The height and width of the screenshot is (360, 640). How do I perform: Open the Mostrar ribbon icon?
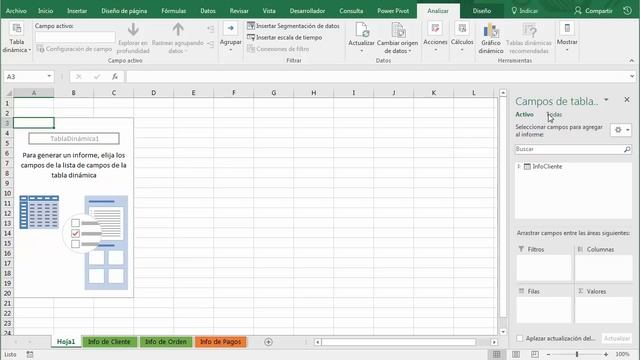(567, 29)
